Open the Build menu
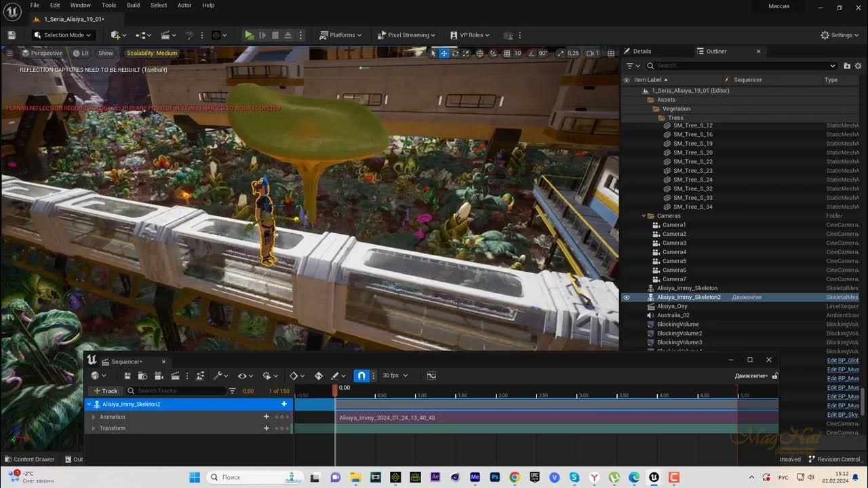 pyautogui.click(x=133, y=5)
